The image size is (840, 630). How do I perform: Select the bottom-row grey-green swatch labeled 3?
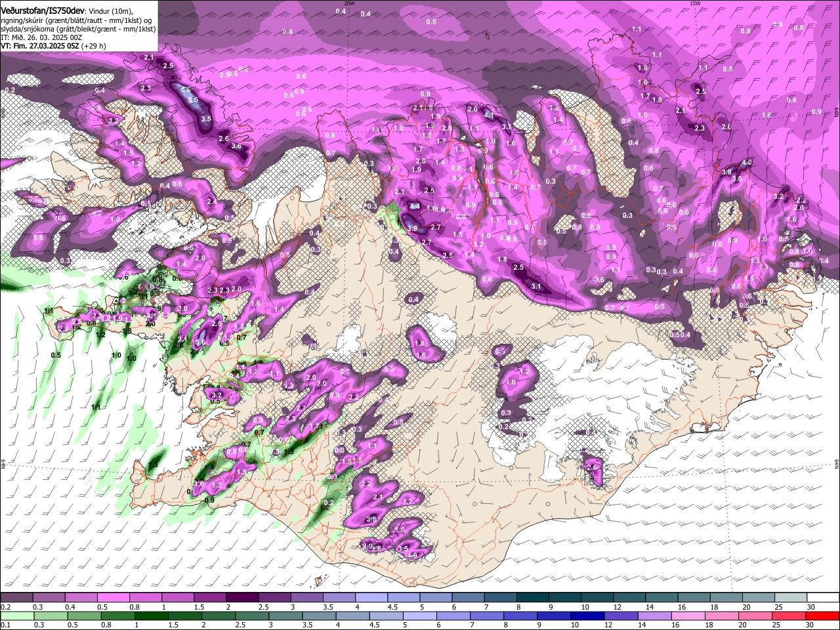point(285,616)
